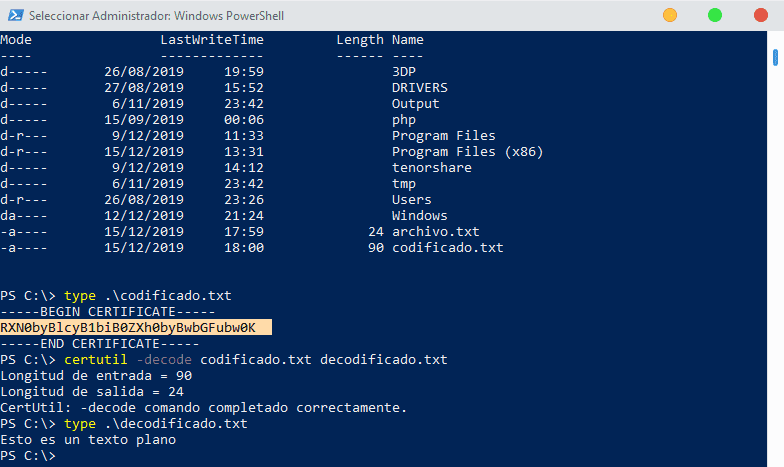Screen dimensions: 784x467
Task: Click the PowerShell icon in title bar
Action: click(x=13, y=16)
